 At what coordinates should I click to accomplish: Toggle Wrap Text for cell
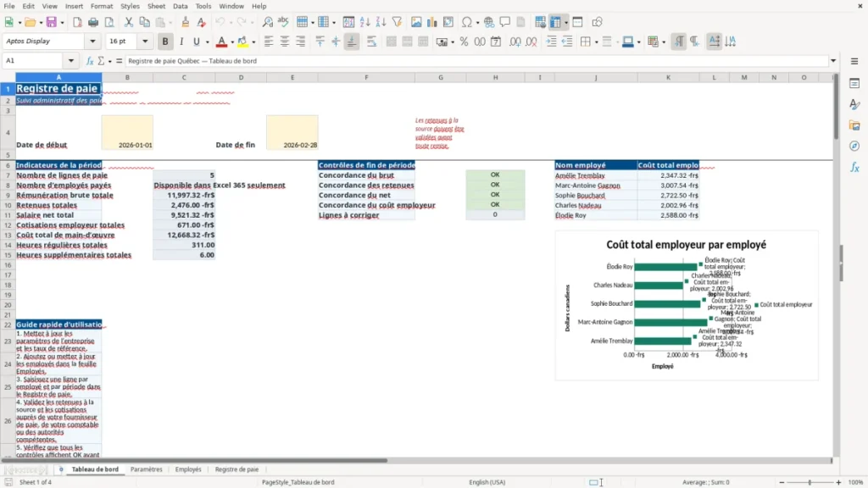tap(371, 42)
